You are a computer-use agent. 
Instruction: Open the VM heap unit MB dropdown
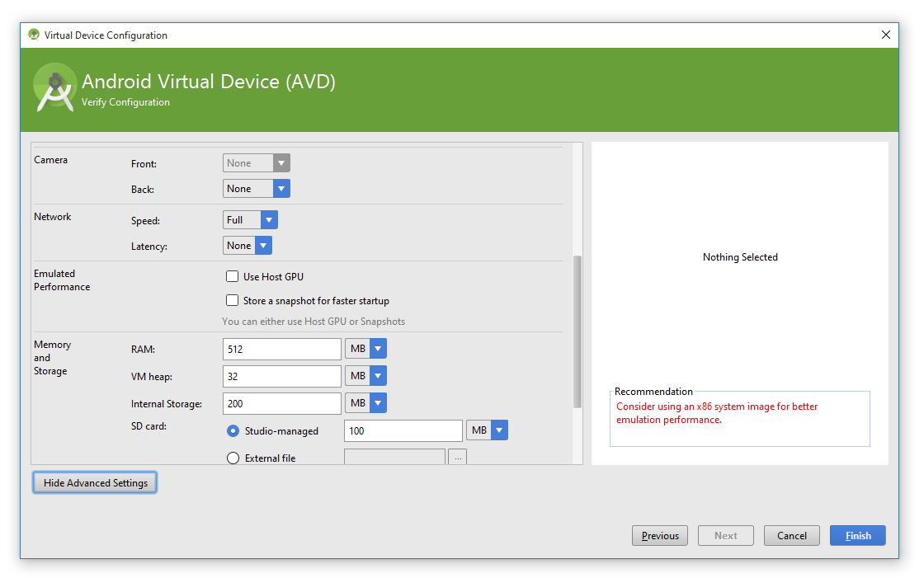click(x=366, y=375)
